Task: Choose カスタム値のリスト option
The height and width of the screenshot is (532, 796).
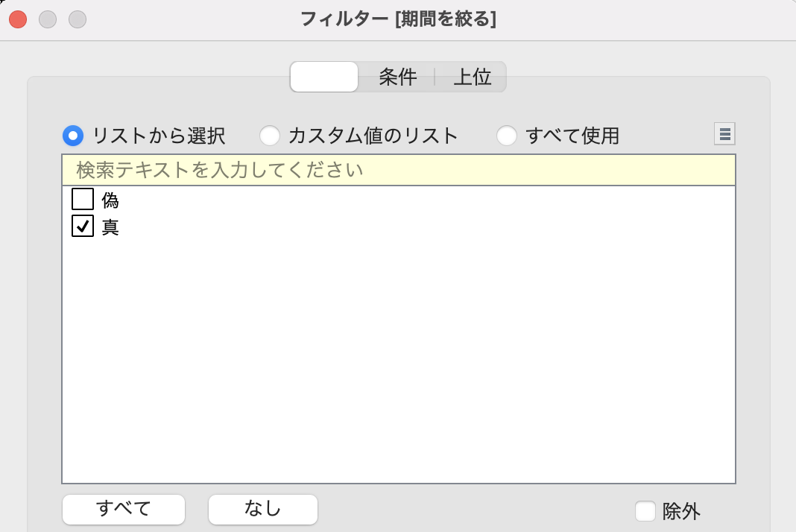Action: click(270, 136)
